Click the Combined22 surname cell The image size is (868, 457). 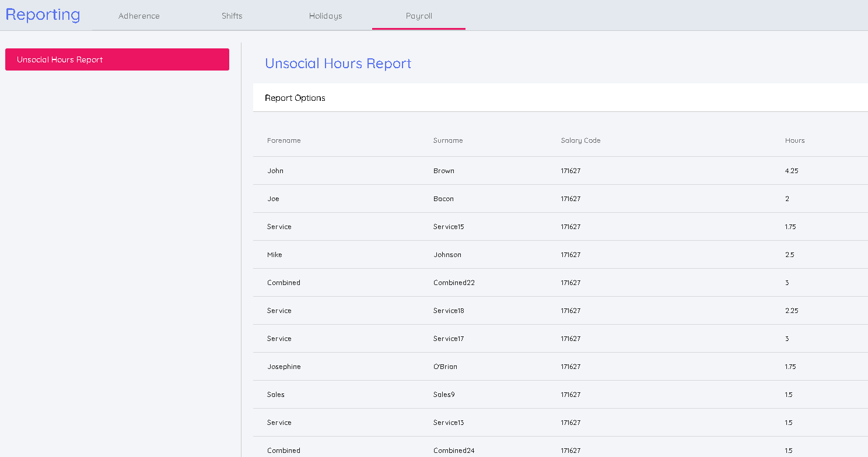(454, 283)
